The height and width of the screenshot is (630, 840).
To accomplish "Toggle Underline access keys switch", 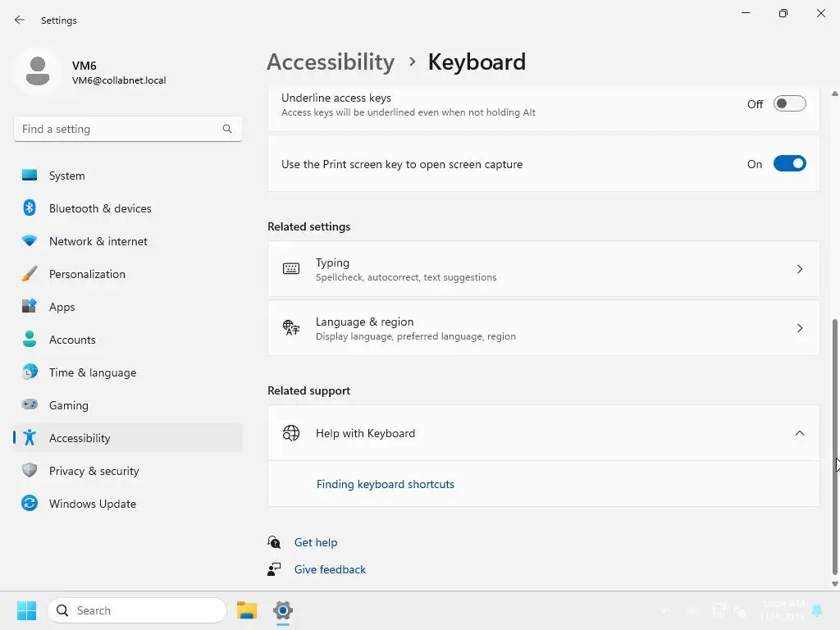I will [789, 104].
